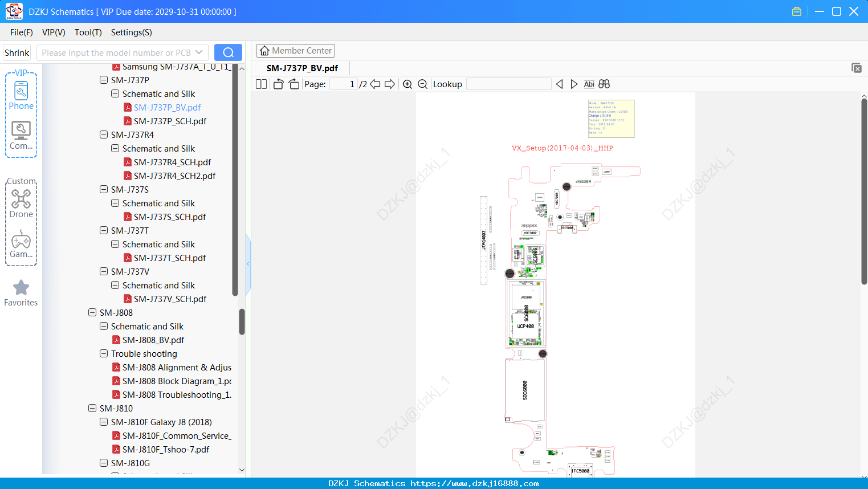Screen dimensions: 868x489
Task: Open the Drone category
Action: click(21, 203)
